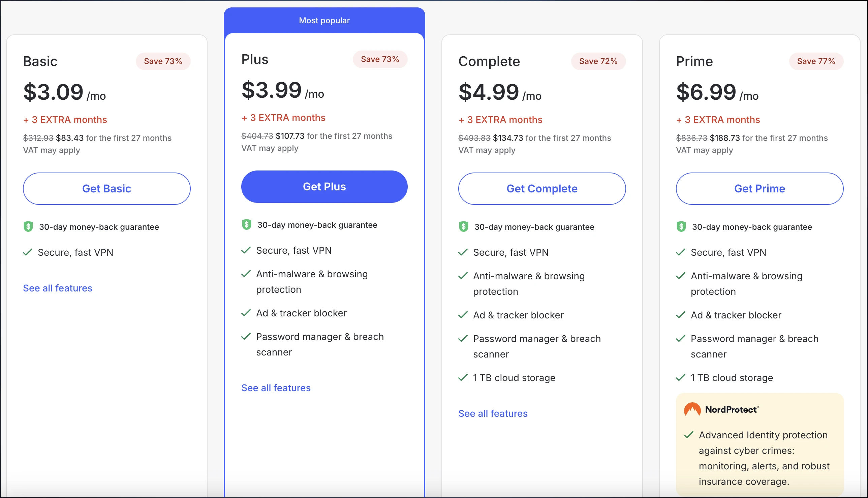Click the $3.99 /mo Plus price
The height and width of the screenshot is (498, 868).
[282, 90]
